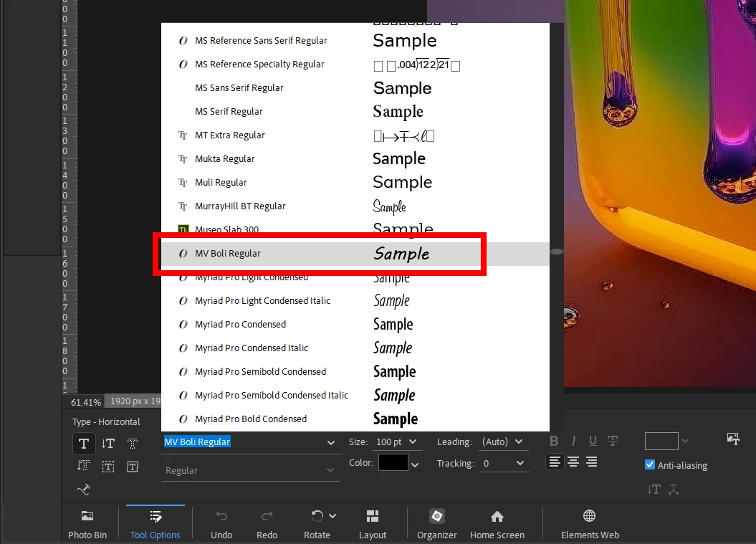Open the font family dropdown arrow
Image resolution: width=756 pixels, height=544 pixels.
pos(331,443)
